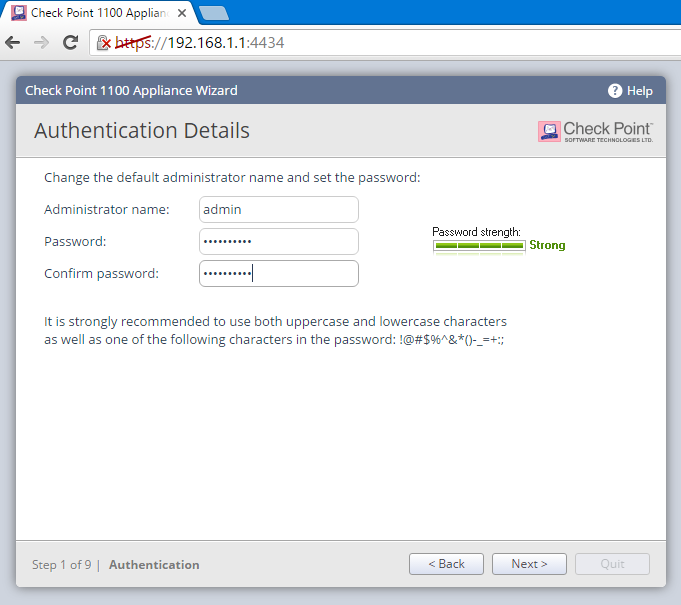
Task: Click the Help link in the wizard header
Action: [639, 91]
